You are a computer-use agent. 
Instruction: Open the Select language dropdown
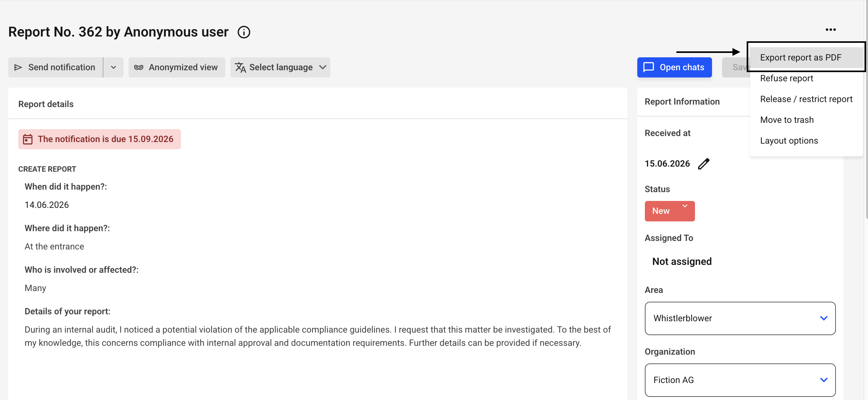pos(280,67)
